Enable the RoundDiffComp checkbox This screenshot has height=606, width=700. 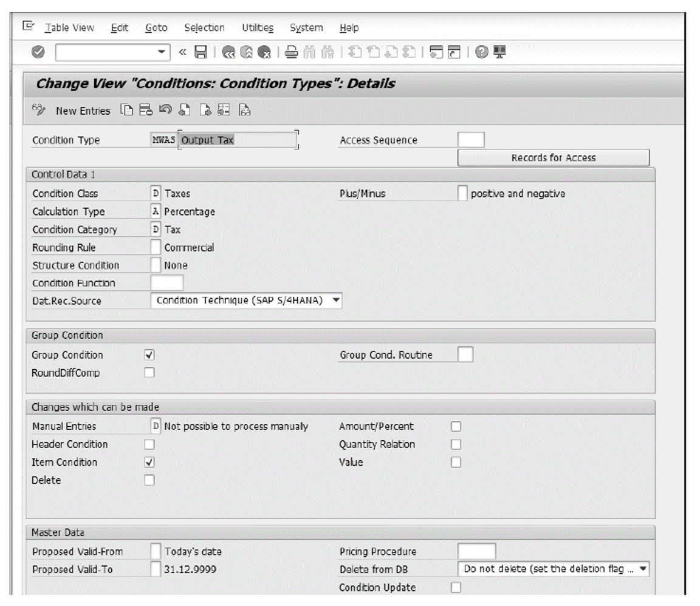tap(149, 372)
